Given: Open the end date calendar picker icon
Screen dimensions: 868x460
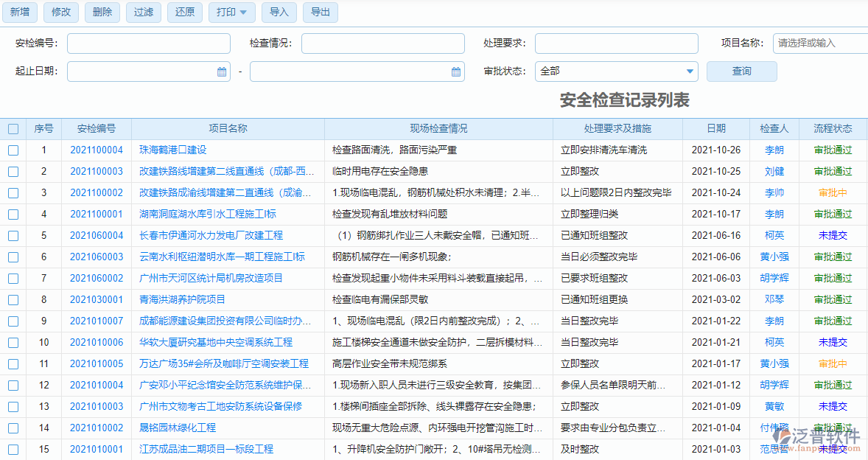Looking at the screenshot, I should (x=455, y=72).
